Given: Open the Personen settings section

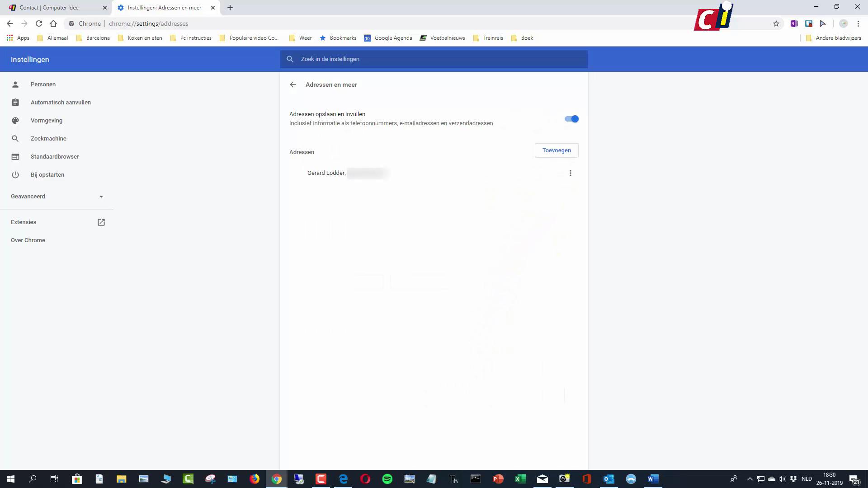Looking at the screenshot, I should point(43,84).
